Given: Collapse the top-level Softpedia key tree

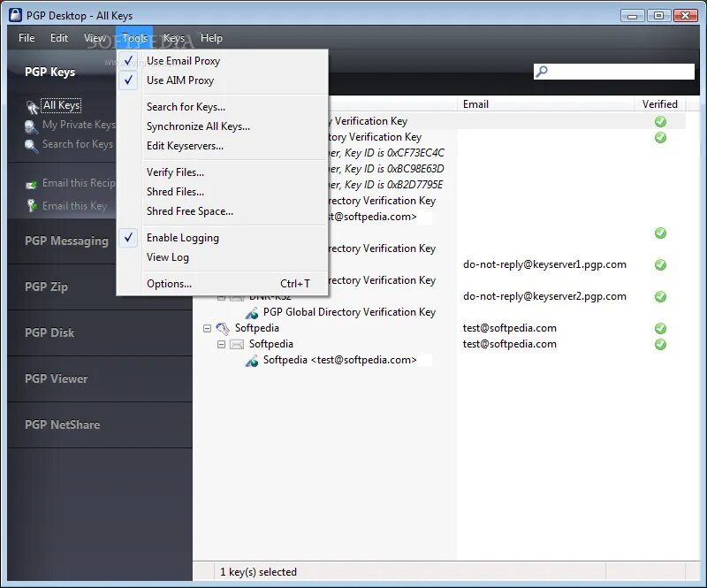Looking at the screenshot, I should pos(207,329).
